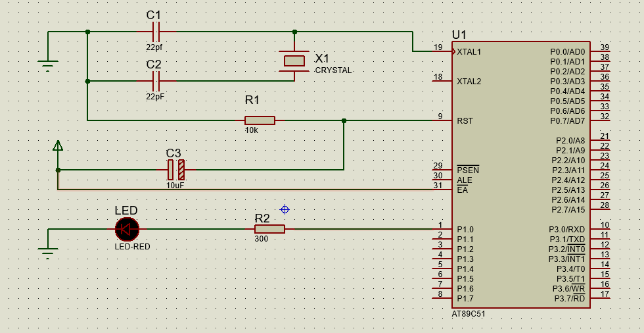The image size is (644, 333).
Task: Click the P2.7/A15 pin name
Action: [x=568, y=210]
